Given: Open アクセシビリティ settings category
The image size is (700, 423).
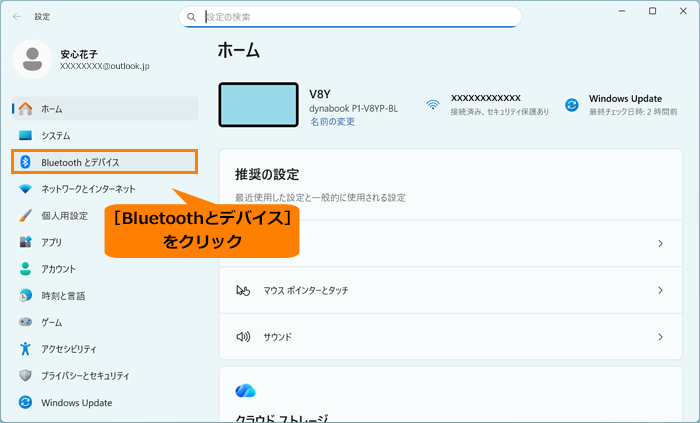Looking at the screenshot, I should [105, 349].
